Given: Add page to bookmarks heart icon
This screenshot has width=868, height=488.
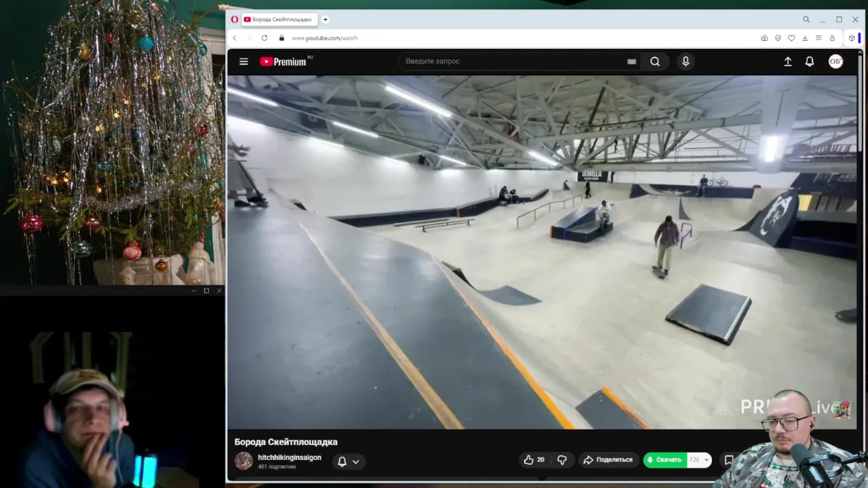Looking at the screenshot, I should pyautogui.click(x=791, y=38).
